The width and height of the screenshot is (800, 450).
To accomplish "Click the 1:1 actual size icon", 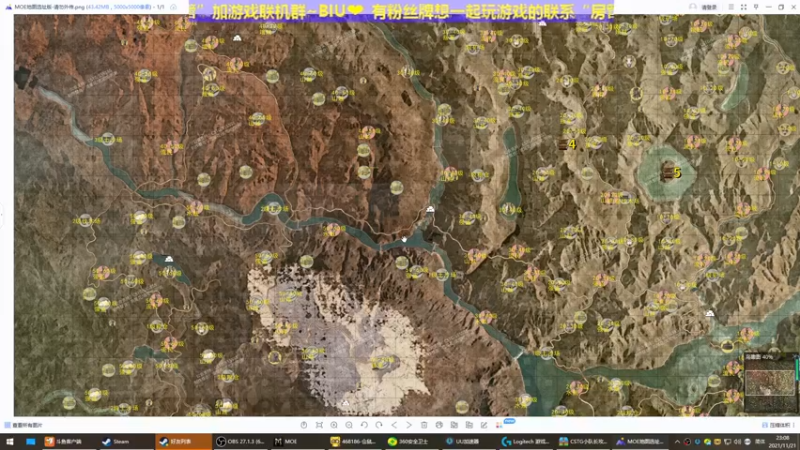I will (304, 425).
